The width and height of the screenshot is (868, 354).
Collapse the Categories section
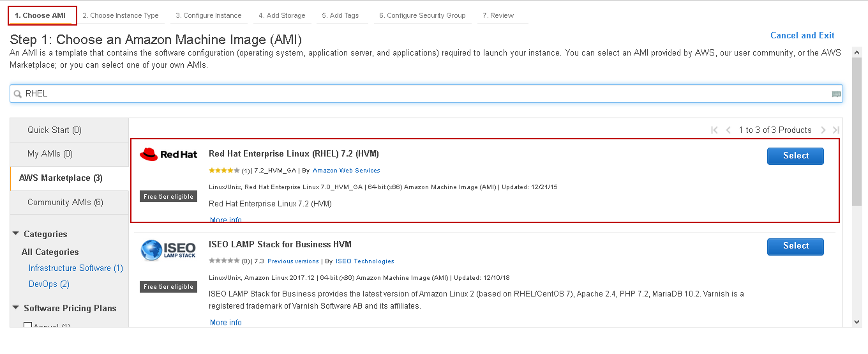tap(16, 234)
